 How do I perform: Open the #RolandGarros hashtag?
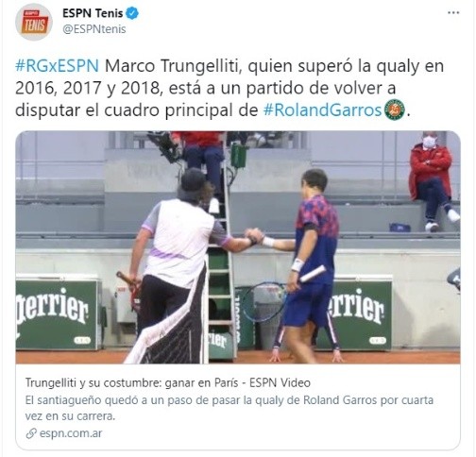[x=322, y=110]
